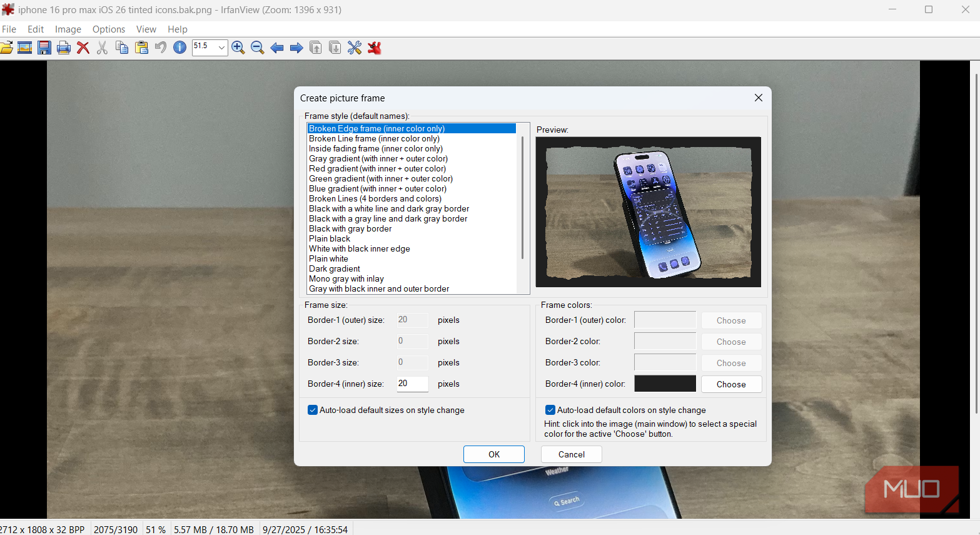Click the Open file folder icon
The height and width of the screenshot is (535, 980).
tap(6, 48)
